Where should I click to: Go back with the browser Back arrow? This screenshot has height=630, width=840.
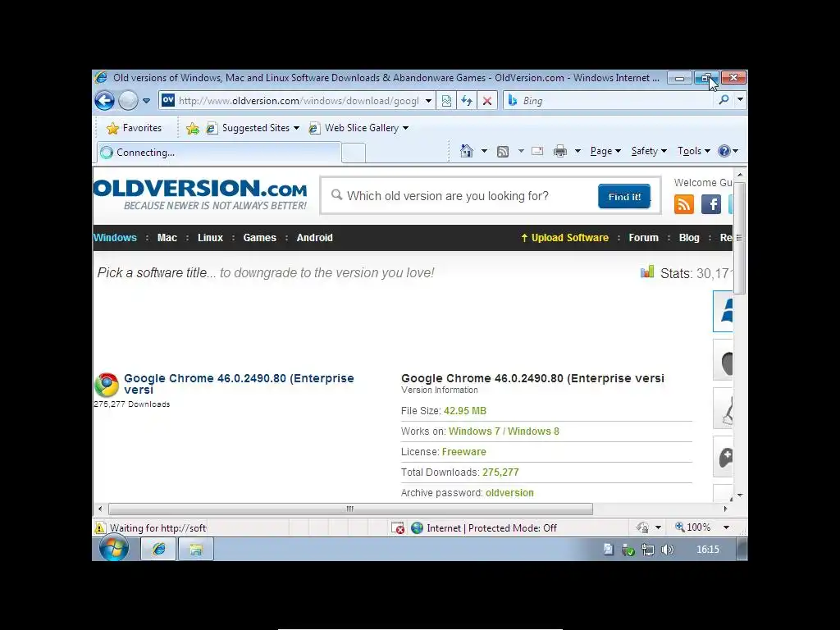(104, 100)
